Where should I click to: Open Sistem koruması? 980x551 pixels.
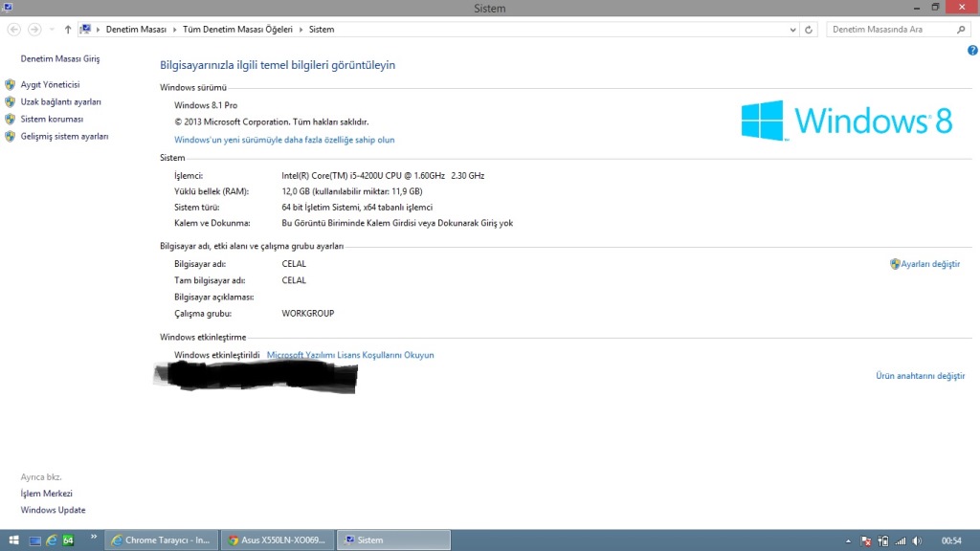[x=52, y=119]
